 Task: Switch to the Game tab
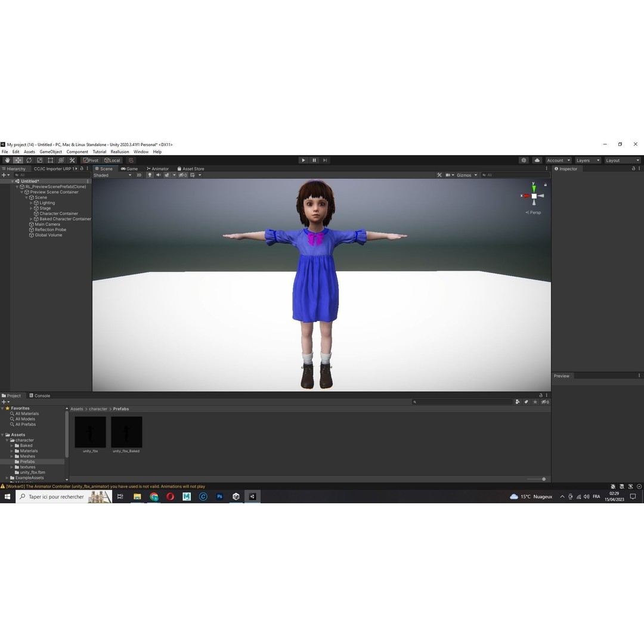129,168
